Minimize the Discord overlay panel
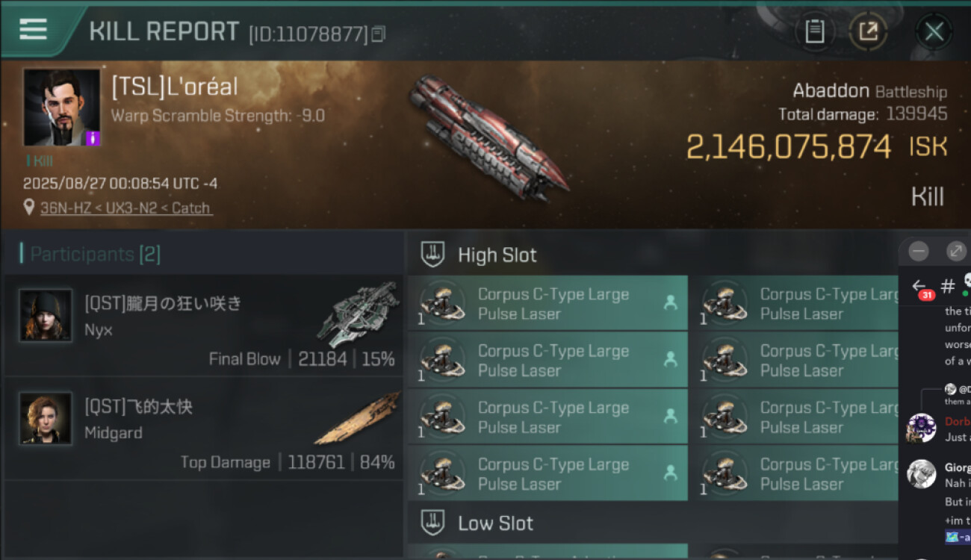971x560 pixels. tap(919, 252)
